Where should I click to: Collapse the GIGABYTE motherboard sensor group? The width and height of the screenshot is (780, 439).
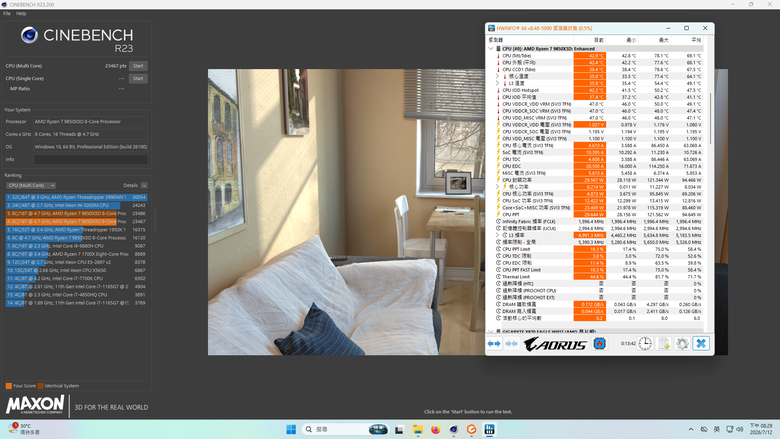click(x=491, y=331)
